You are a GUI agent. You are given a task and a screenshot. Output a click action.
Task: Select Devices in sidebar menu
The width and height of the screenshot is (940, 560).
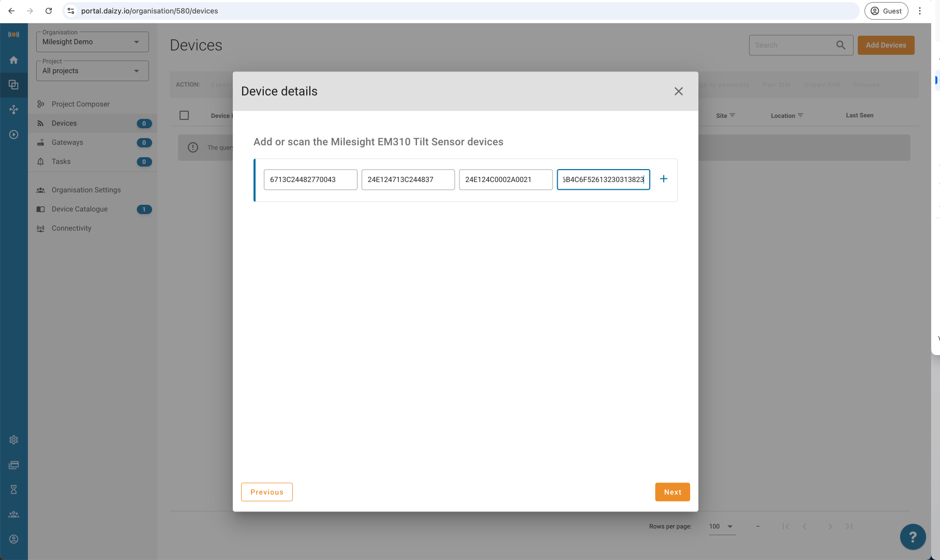tap(93, 123)
